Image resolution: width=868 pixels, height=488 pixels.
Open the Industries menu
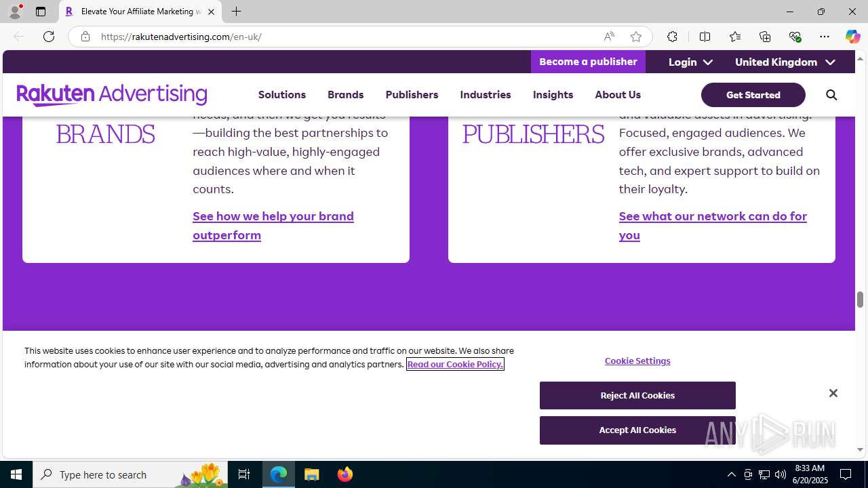click(x=486, y=95)
